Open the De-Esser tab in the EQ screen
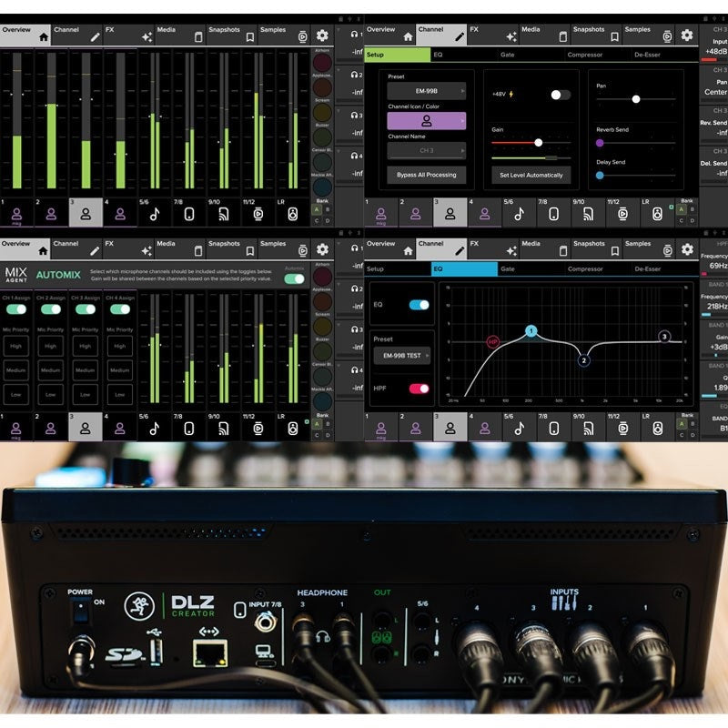728x728 pixels. (x=647, y=269)
